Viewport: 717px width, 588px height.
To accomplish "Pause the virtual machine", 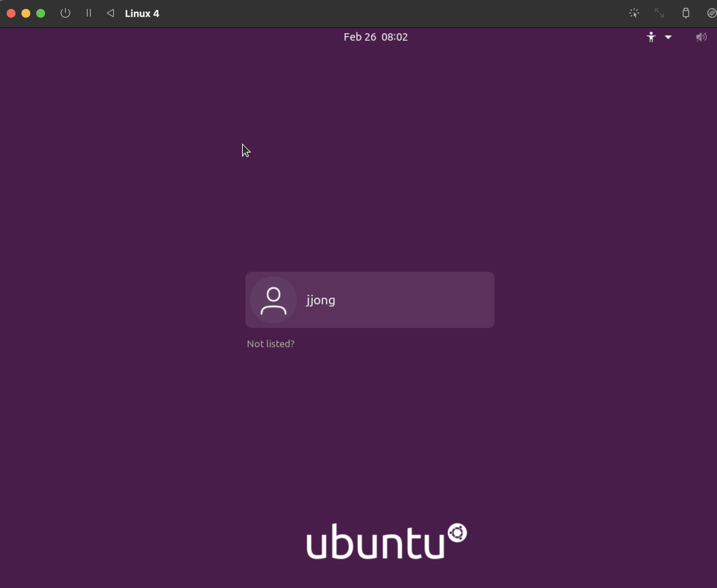I will tap(89, 13).
